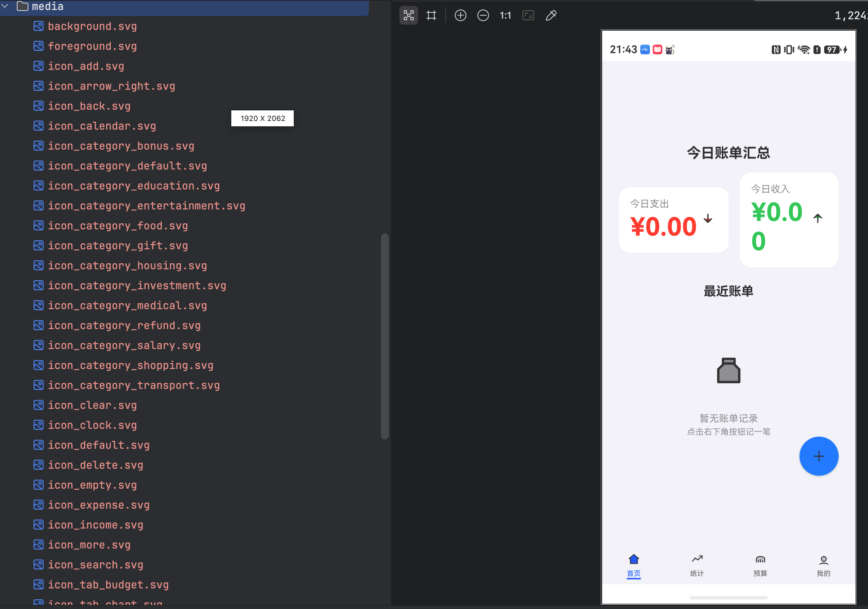The image size is (868, 609).
Task: Select icon_arrow_right.svg file
Action: click(x=111, y=86)
